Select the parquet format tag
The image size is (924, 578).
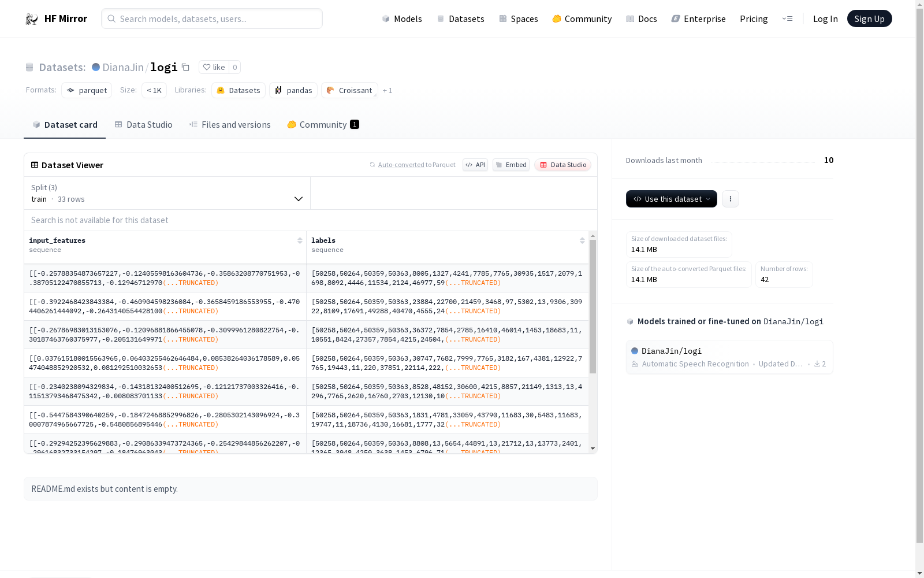87,90
